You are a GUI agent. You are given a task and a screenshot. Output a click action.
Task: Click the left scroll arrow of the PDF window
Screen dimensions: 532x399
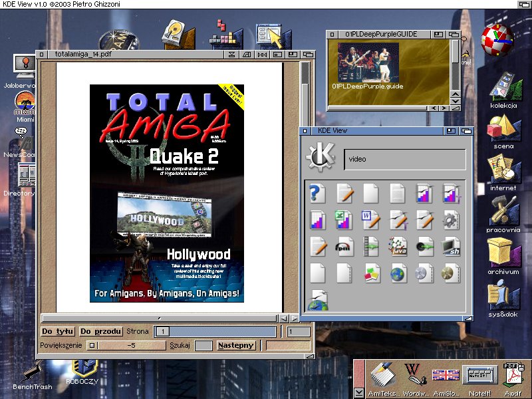point(284,319)
